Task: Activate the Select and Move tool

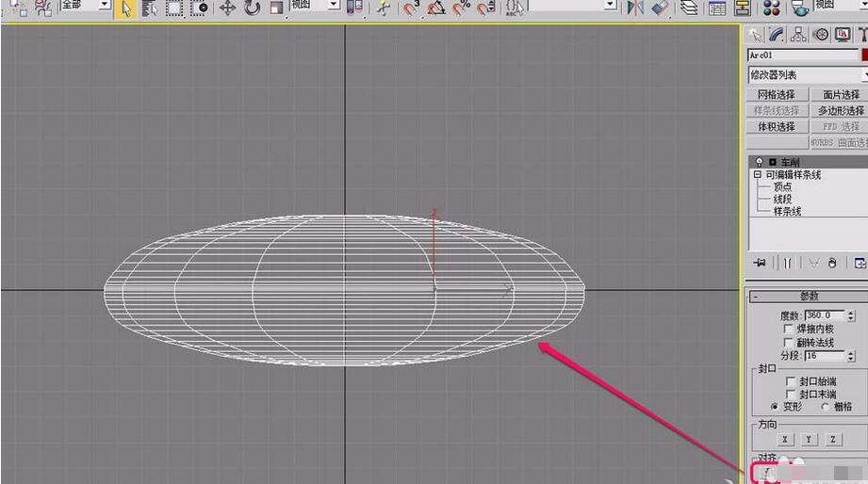Action: click(x=227, y=8)
